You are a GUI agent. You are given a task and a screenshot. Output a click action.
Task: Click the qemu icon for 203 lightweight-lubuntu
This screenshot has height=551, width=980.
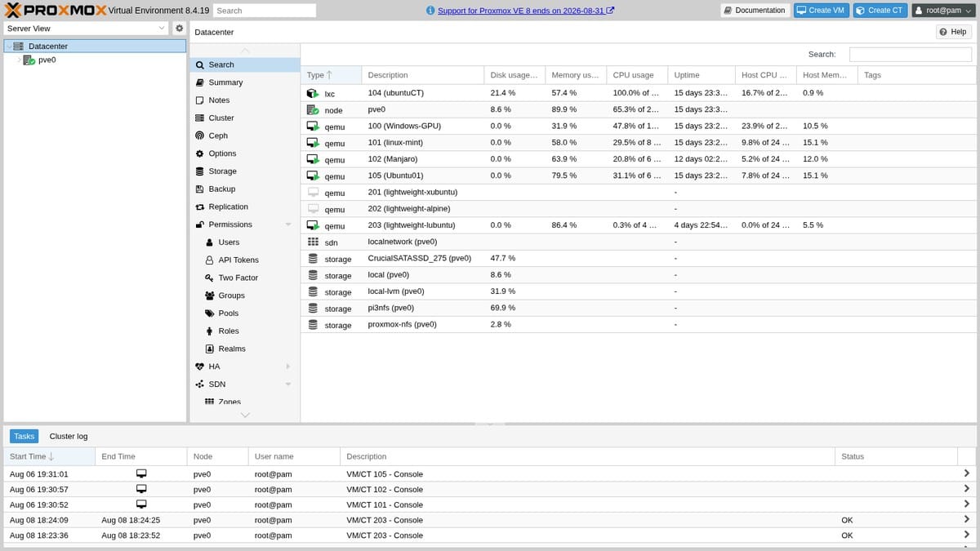pyautogui.click(x=313, y=225)
